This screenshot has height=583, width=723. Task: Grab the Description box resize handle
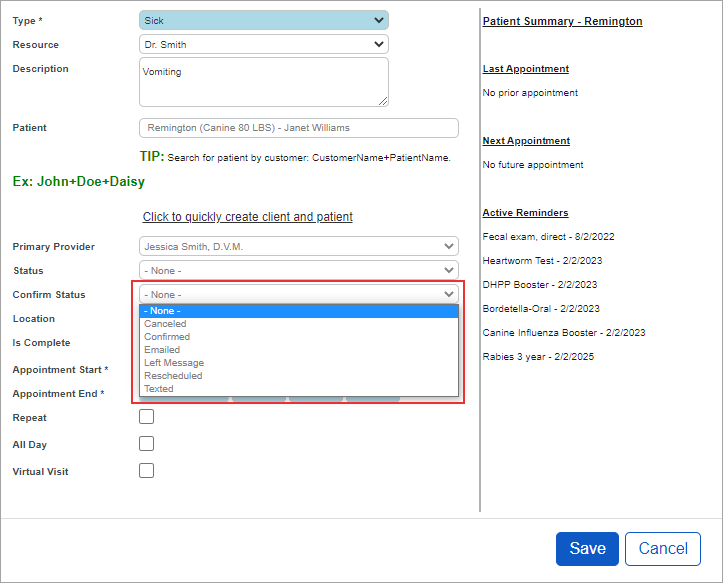click(x=383, y=101)
